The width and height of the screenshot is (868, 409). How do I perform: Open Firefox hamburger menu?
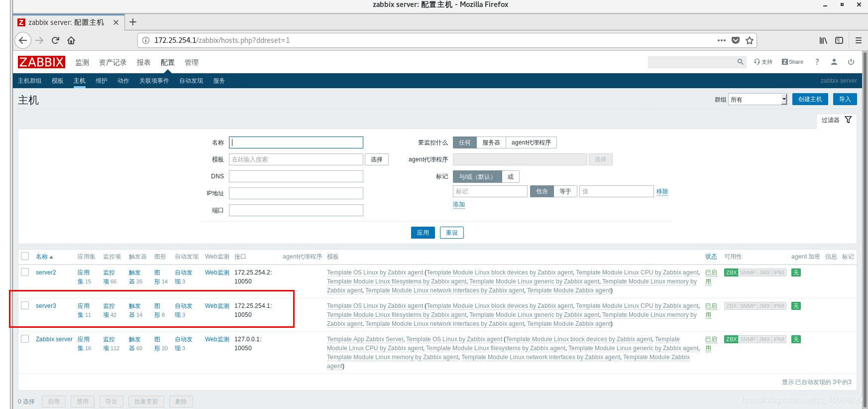858,40
